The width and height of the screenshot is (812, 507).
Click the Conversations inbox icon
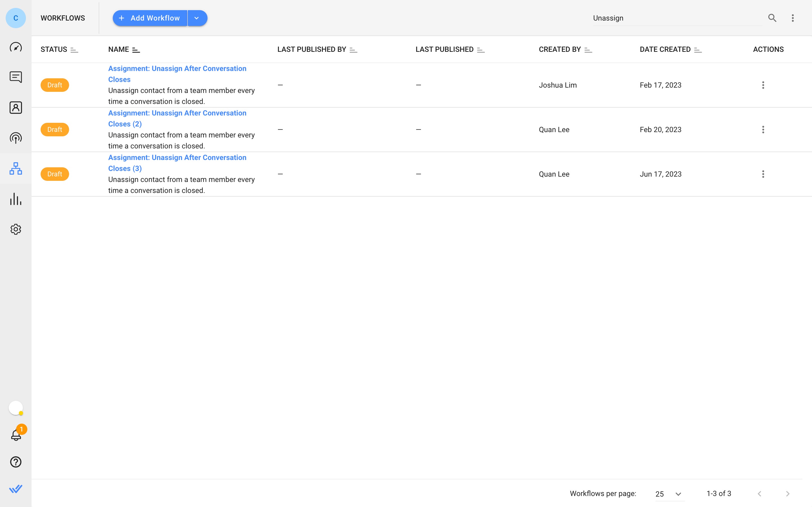click(x=16, y=77)
